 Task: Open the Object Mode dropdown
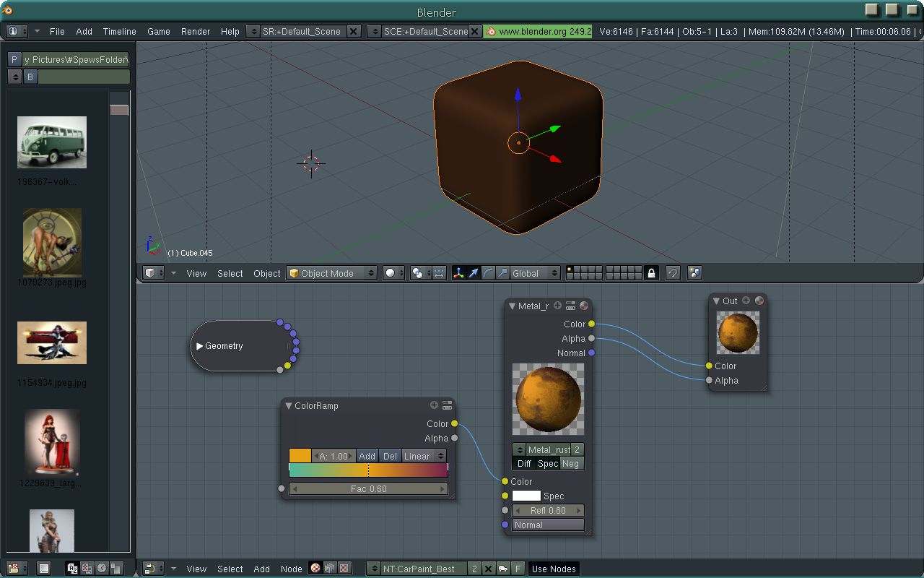(x=332, y=273)
